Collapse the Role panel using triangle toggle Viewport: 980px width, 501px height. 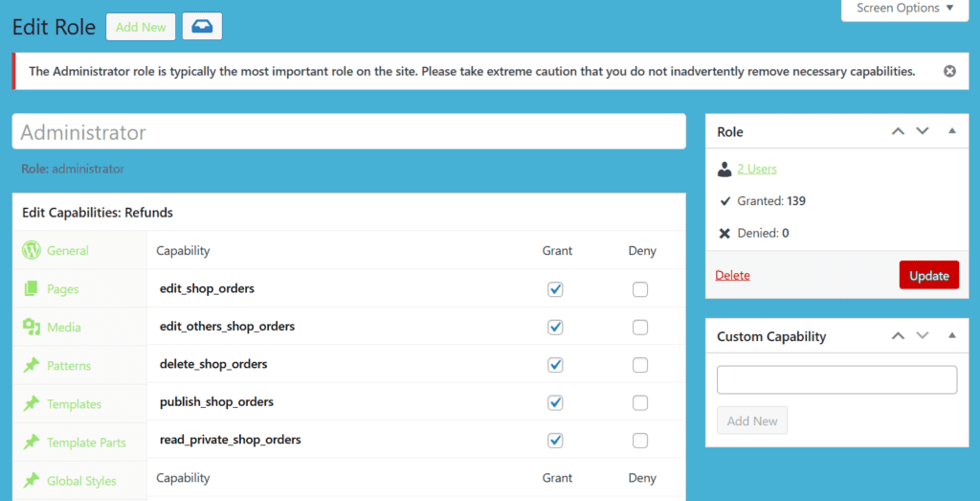pos(951,131)
